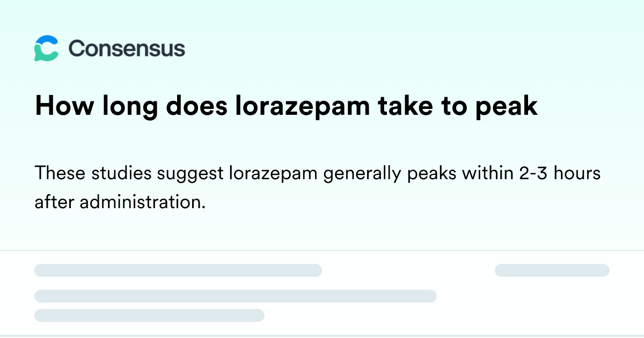Click the divider line above the placeholder card
Image resolution: width=644 pixels, height=338 pixels.
322,251
